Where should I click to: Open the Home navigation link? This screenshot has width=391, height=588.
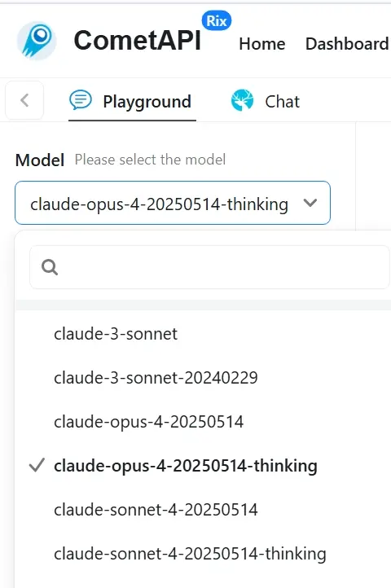click(262, 44)
